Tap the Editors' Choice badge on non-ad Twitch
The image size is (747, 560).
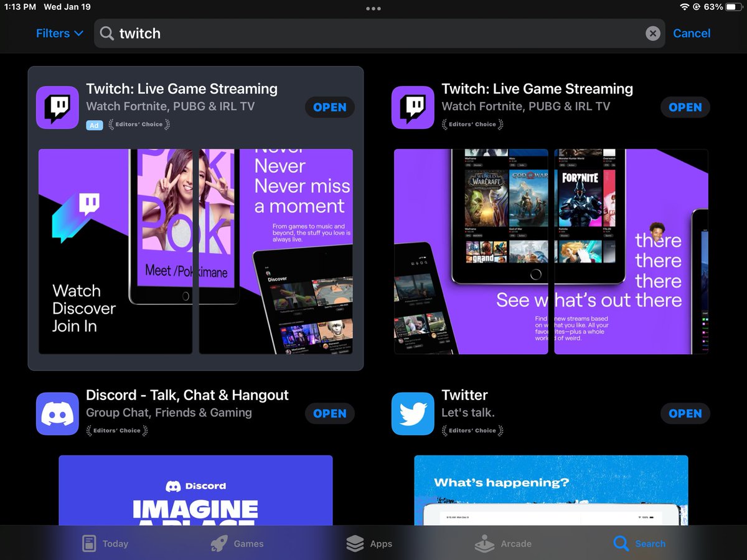pyautogui.click(x=472, y=124)
